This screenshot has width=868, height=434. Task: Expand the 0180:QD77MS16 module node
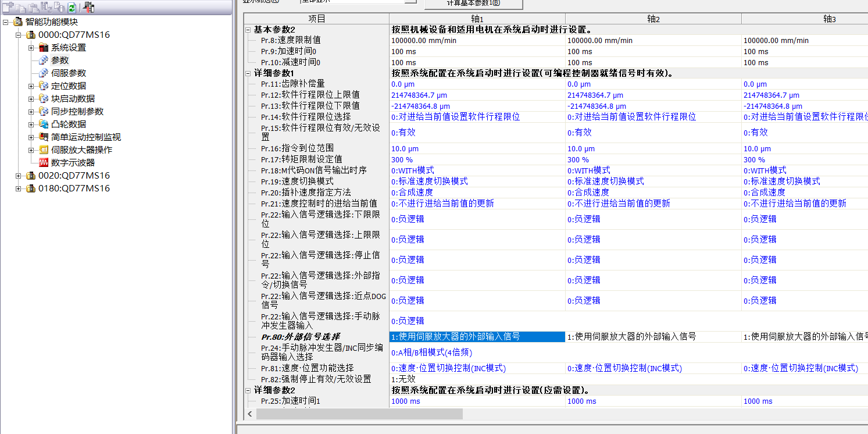click(x=19, y=188)
